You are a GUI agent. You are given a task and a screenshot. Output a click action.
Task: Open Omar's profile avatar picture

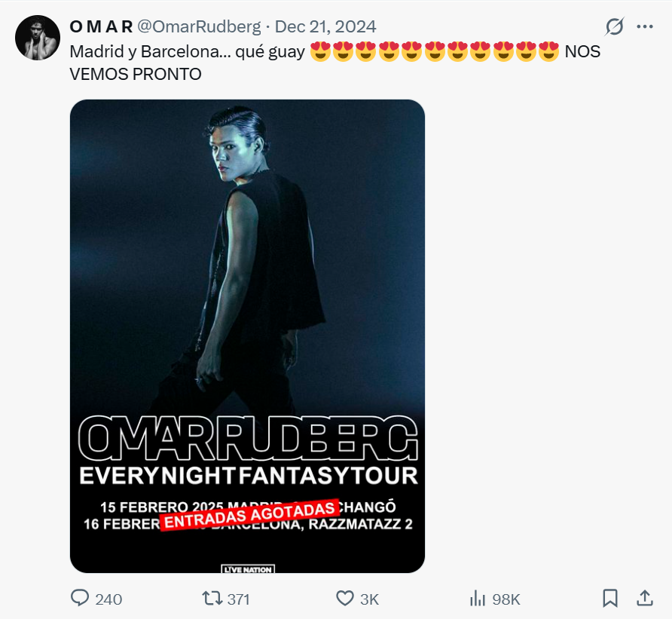pos(38,38)
